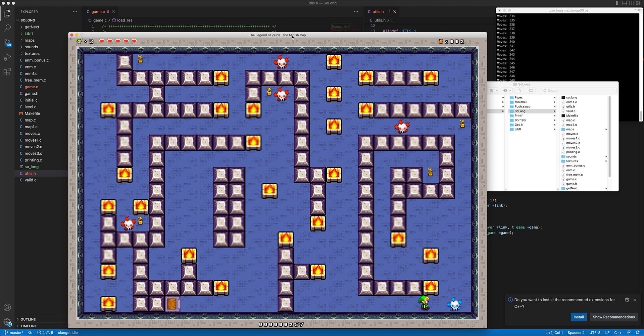Screen dimensions: 644x336
Task: Open Source Control view with 53 badge
Action: pos(7,43)
